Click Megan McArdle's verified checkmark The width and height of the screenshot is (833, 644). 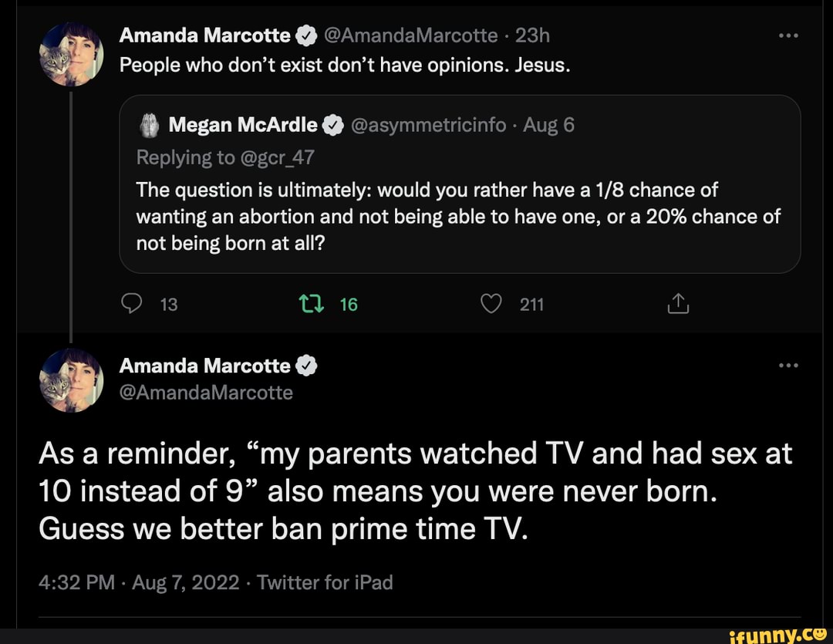click(334, 124)
